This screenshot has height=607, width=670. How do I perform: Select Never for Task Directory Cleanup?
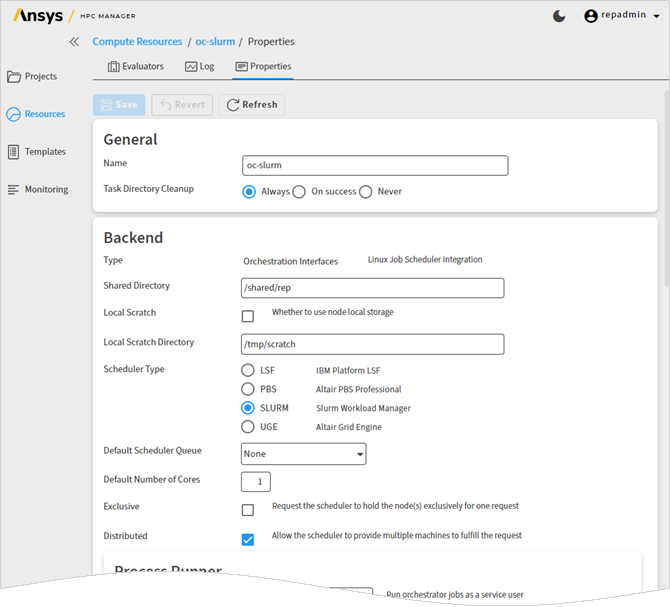click(x=366, y=192)
